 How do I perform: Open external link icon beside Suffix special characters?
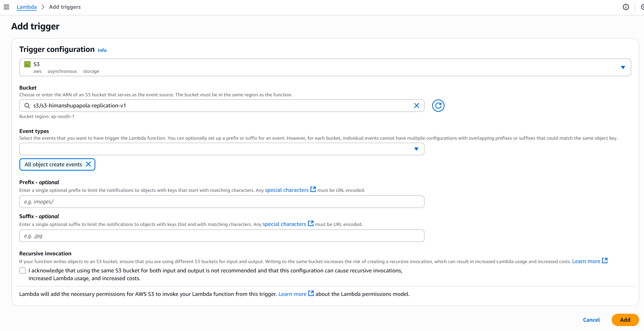(x=311, y=224)
